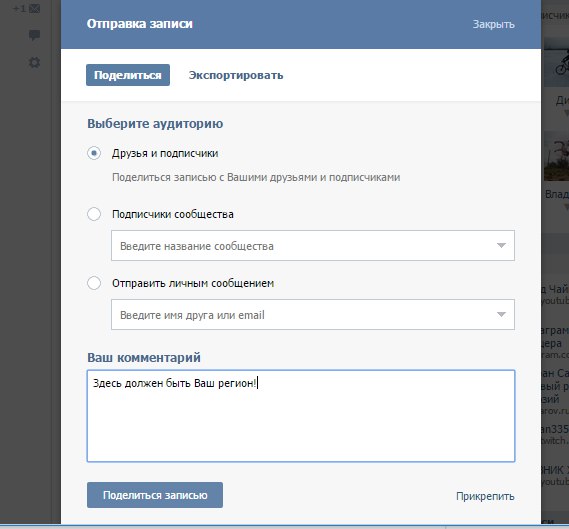Expand the community name dropdown arrow

point(501,246)
